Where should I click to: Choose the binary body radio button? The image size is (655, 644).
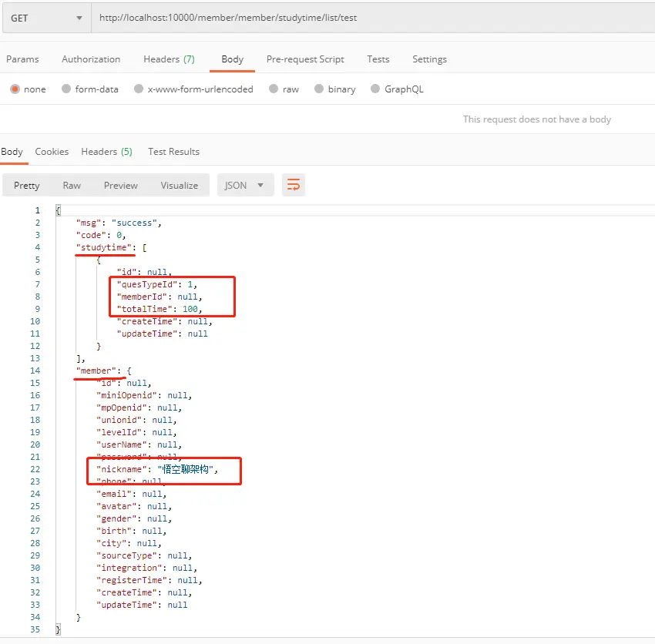coord(319,89)
